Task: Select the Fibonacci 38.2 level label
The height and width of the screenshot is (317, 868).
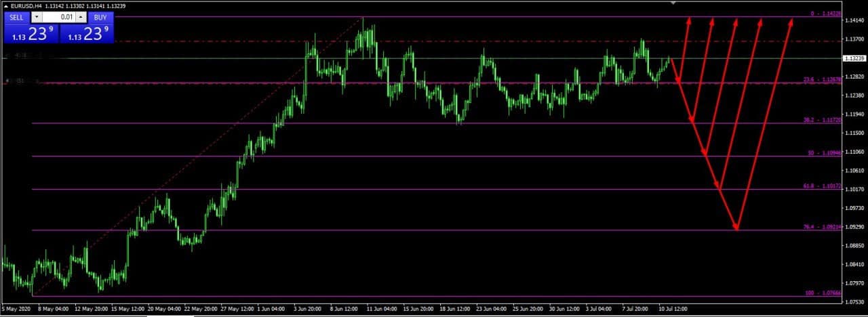Action: point(822,120)
